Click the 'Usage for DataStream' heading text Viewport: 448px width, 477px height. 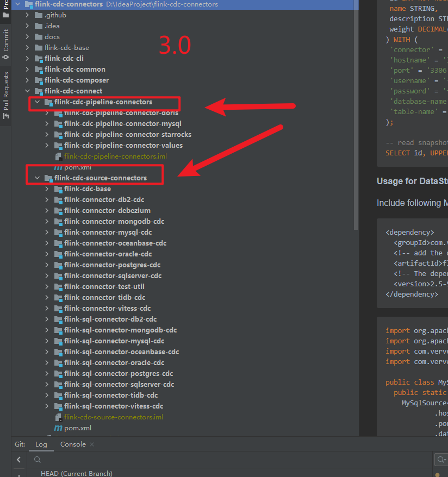click(x=412, y=181)
